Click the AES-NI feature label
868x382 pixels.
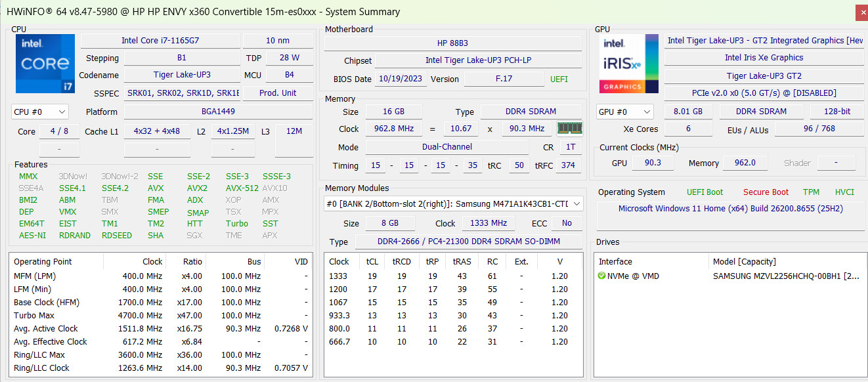click(x=32, y=236)
